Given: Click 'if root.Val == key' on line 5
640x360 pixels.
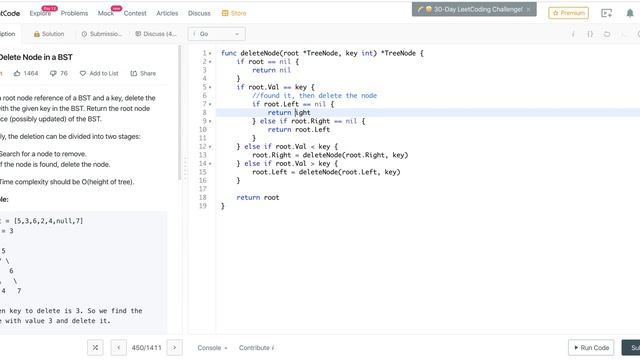Looking at the screenshot, I should pyautogui.click(x=276, y=87).
